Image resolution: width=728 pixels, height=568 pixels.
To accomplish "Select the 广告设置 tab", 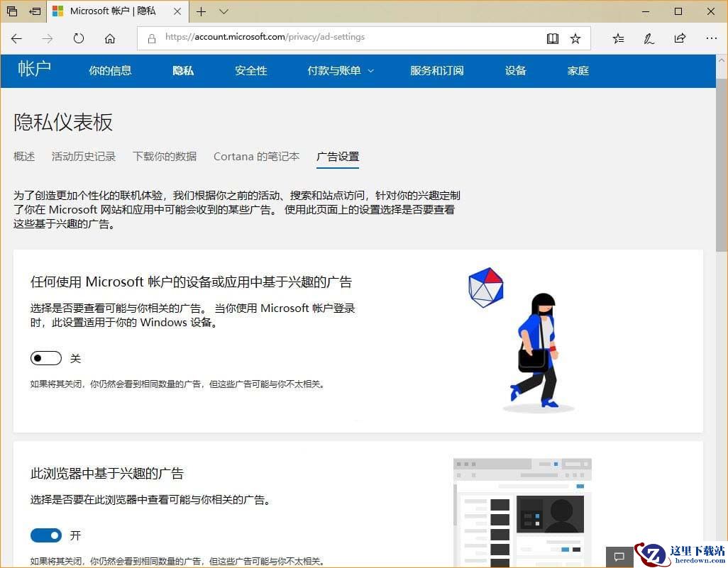I will pyautogui.click(x=338, y=157).
